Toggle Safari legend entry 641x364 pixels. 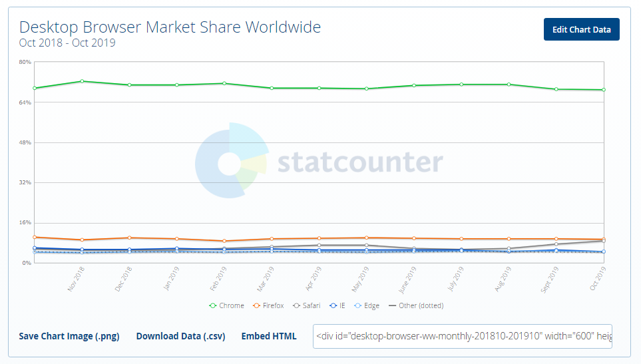pyautogui.click(x=306, y=305)
